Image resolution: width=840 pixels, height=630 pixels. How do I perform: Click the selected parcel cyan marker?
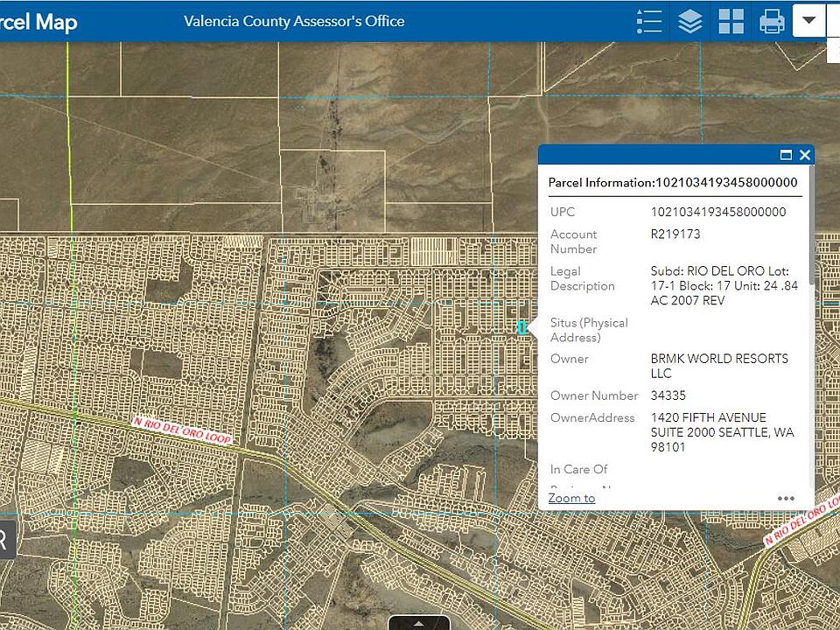(x=522, y=327)
